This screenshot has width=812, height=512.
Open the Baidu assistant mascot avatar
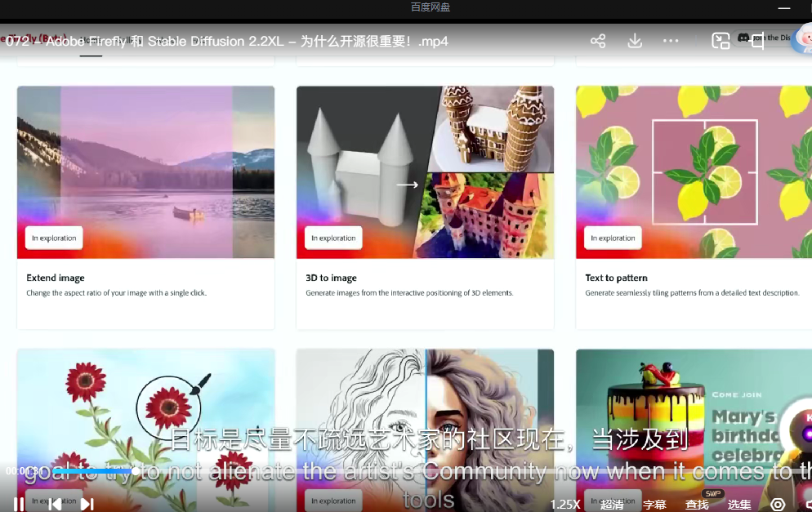[803, 40]
